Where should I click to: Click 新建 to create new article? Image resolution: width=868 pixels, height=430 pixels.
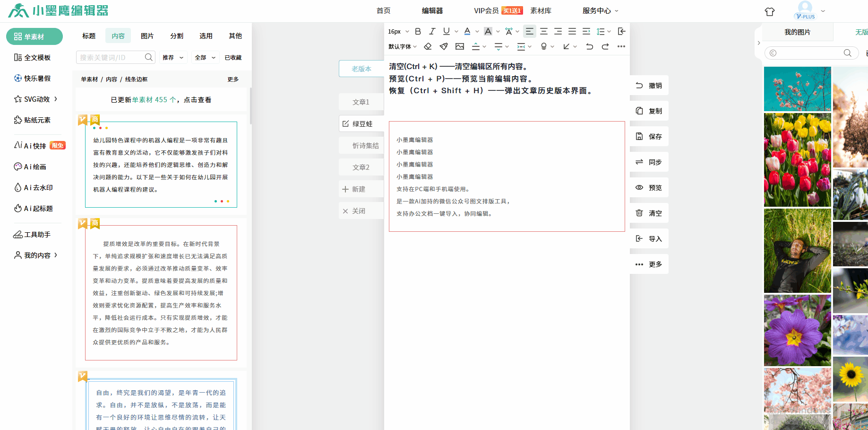pyautogui.click(x=361, y=189)
